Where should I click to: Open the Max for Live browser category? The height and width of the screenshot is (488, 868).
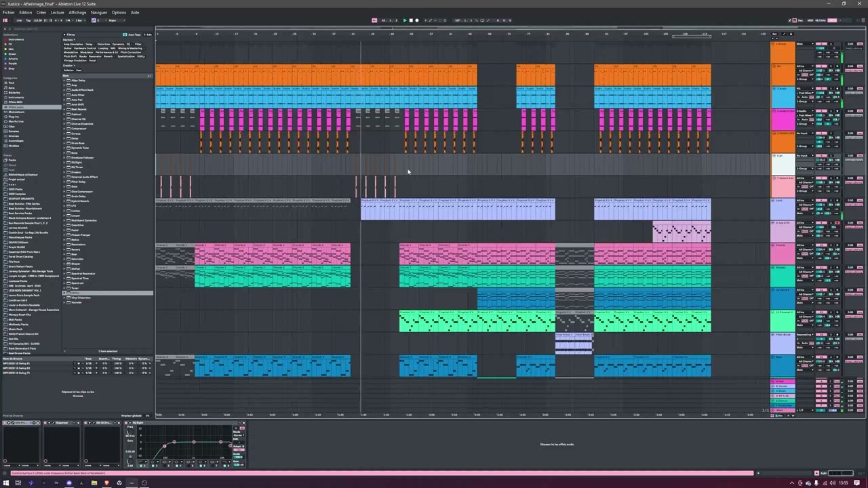pyautogui.click(x=16, y=121)
